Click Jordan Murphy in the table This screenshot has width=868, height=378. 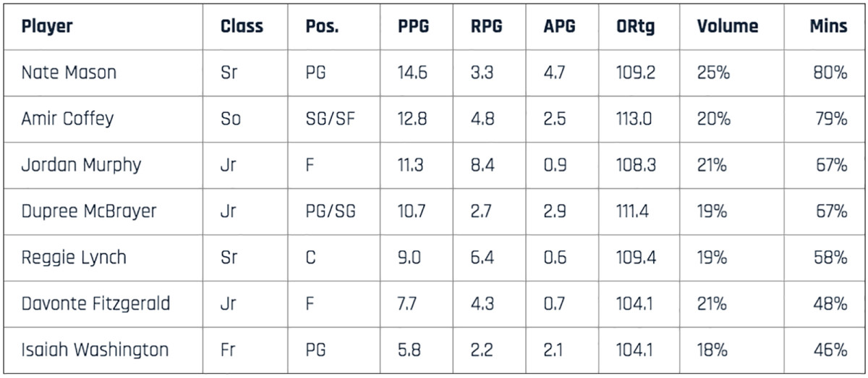tap(81, 165)
